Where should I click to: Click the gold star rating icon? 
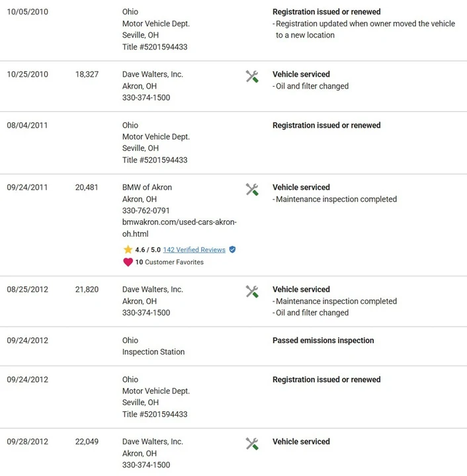tap(128, 249)
